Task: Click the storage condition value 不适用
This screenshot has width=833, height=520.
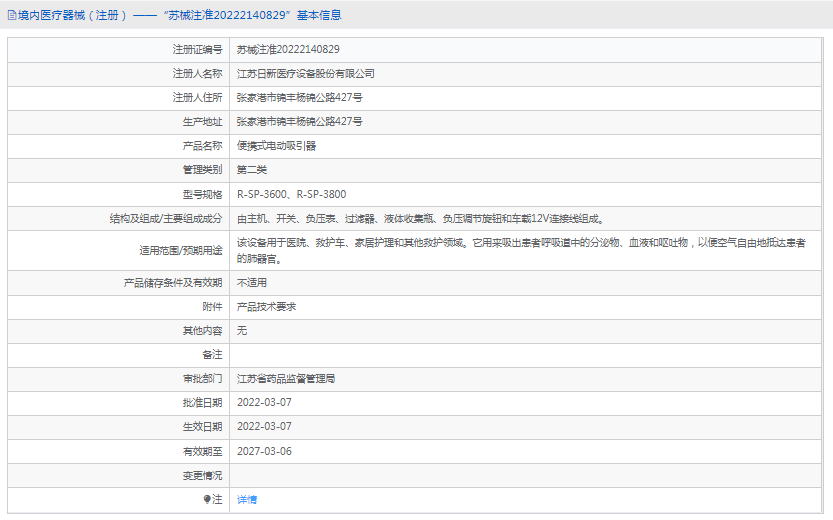Action: click(252, 283)
